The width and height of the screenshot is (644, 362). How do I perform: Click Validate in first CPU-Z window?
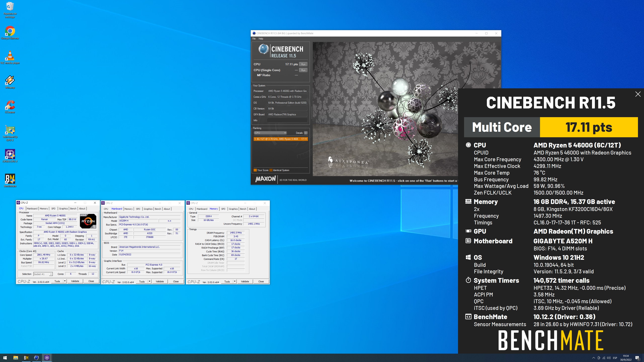75,281
